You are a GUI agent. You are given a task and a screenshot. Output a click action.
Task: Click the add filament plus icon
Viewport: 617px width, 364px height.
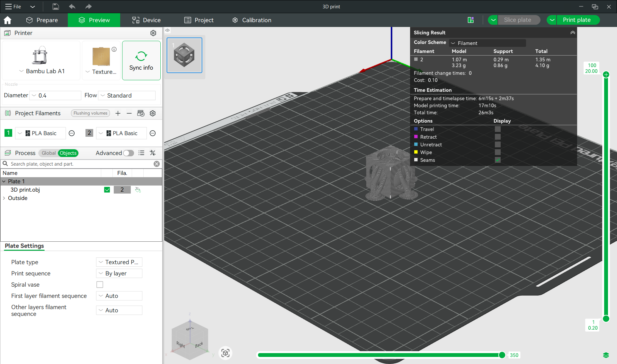click(118, 113)
